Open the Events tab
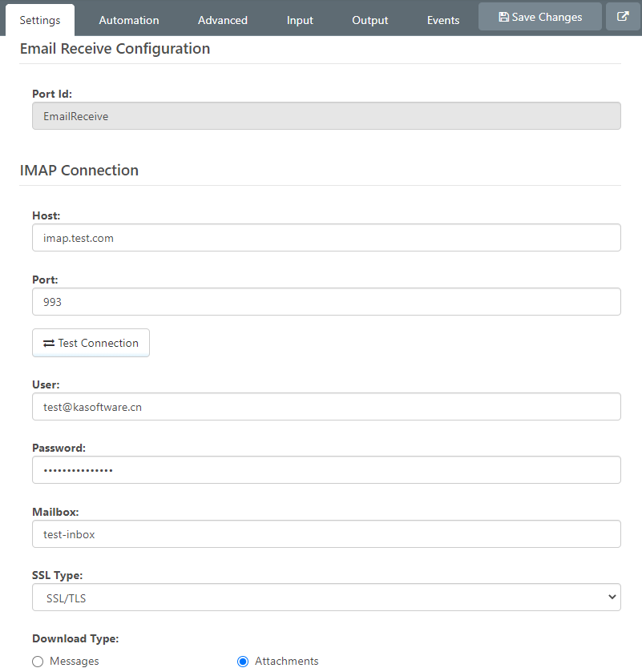This screenshot has height=672, width=642. click(x=443, y=20)
